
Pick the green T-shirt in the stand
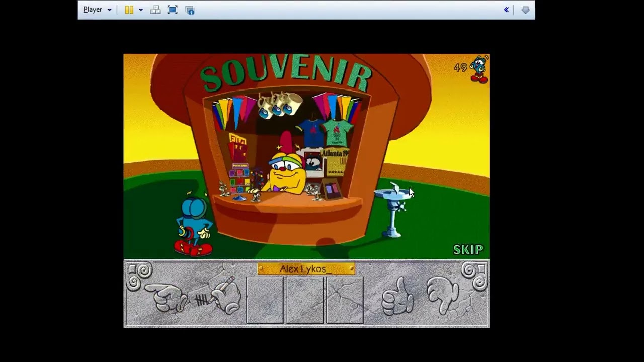coord(338,133)
